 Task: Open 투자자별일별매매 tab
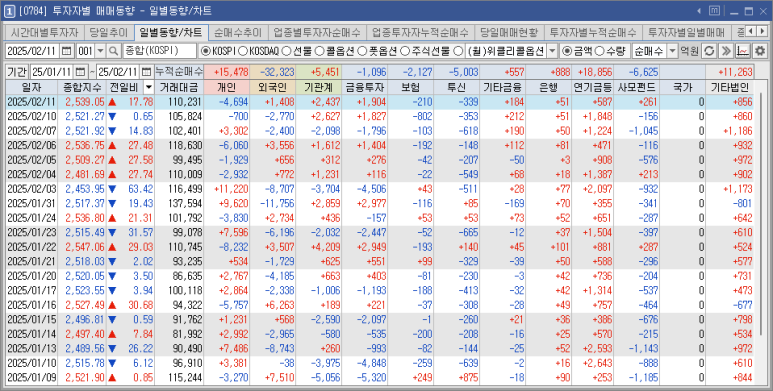687,33
